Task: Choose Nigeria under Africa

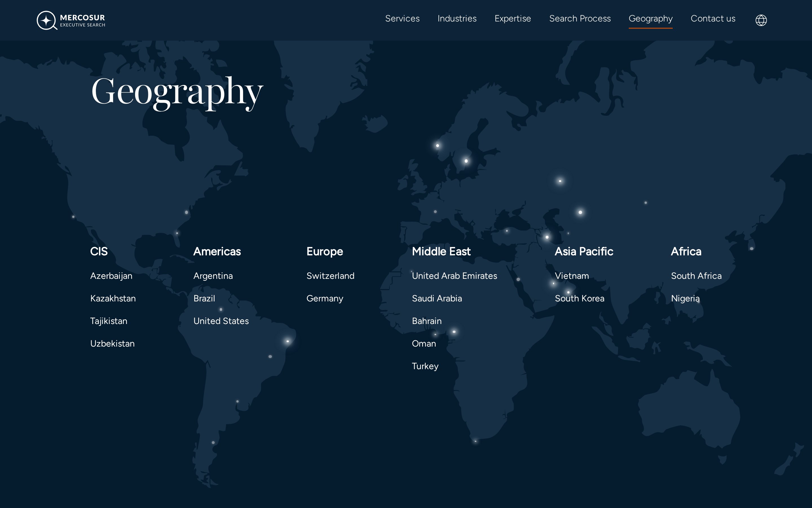Action: [x=685, y=299]
